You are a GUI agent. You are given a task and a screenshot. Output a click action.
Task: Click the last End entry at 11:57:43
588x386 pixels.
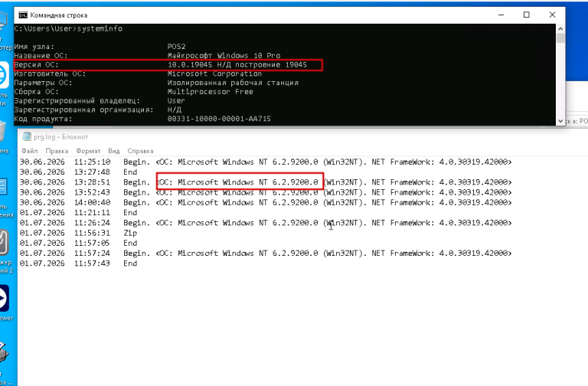(130, 263)
